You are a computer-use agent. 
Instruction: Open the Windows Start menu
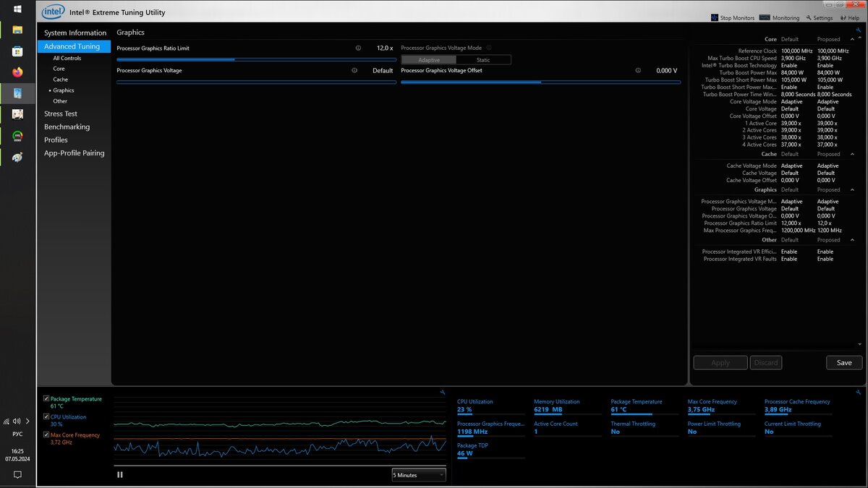pyautogui.click(x=17, y=9)
